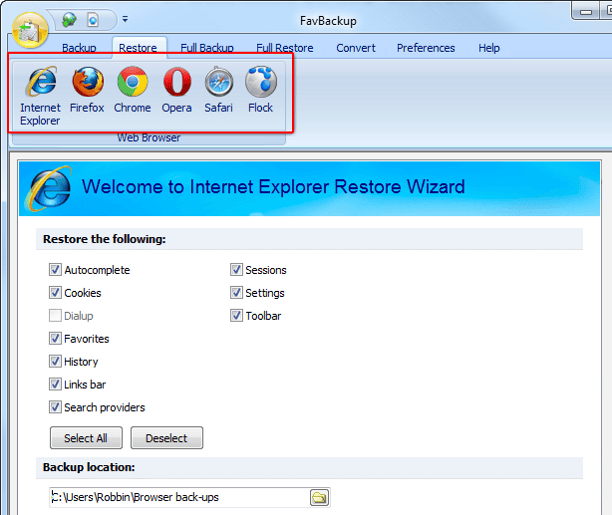612x515 pixels.
Task: Click the Deselect button
Action: (x=167, y=438)
